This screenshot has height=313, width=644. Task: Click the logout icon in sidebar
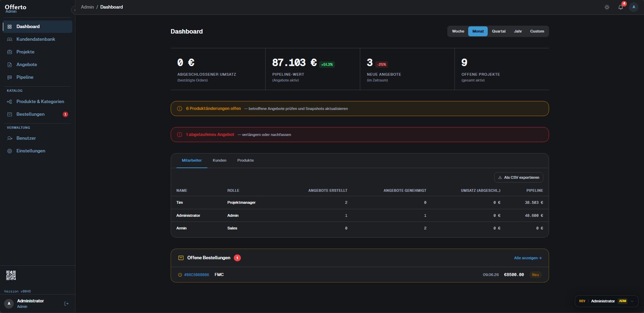pyautogui.click(x=66, y=304)
